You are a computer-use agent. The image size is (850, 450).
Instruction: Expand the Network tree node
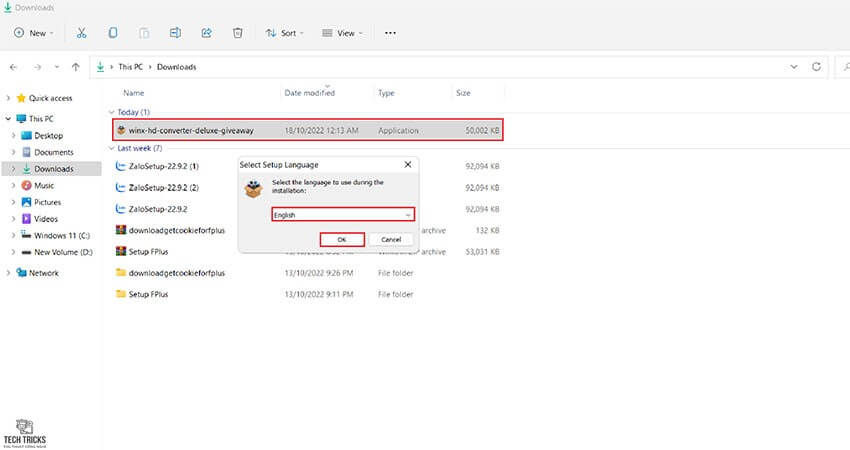coord(8,273)
